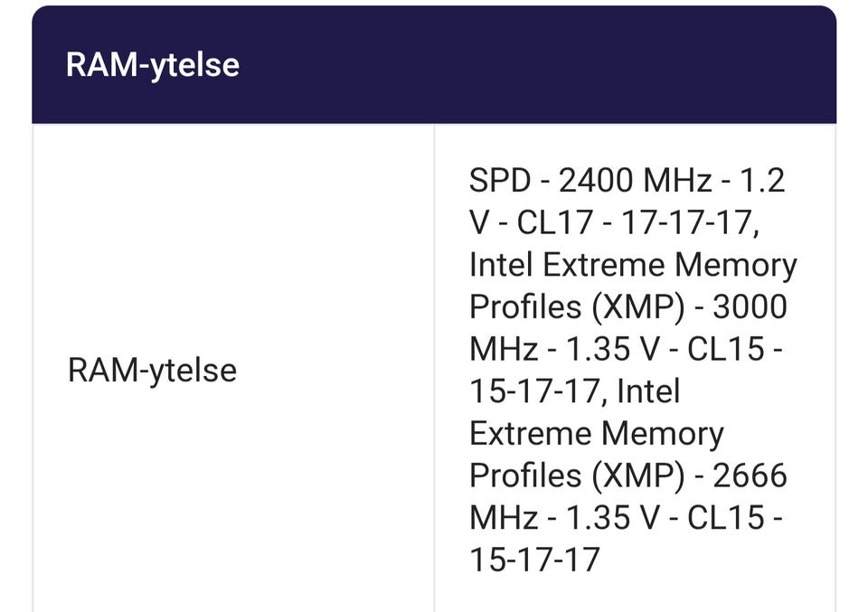Click the 1.2 voltage value
The width and height of the screenshot is (868, 612).
762,181
